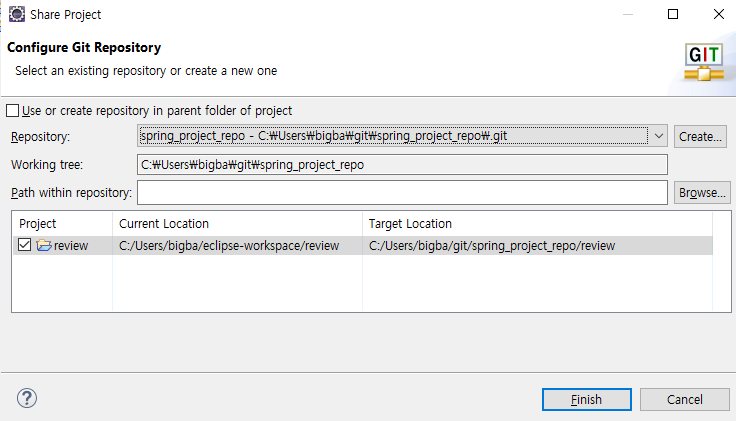This screenshot has height=421, width=736.
Task: Uncheck the review project checkbox
Action: pos(24,245)
